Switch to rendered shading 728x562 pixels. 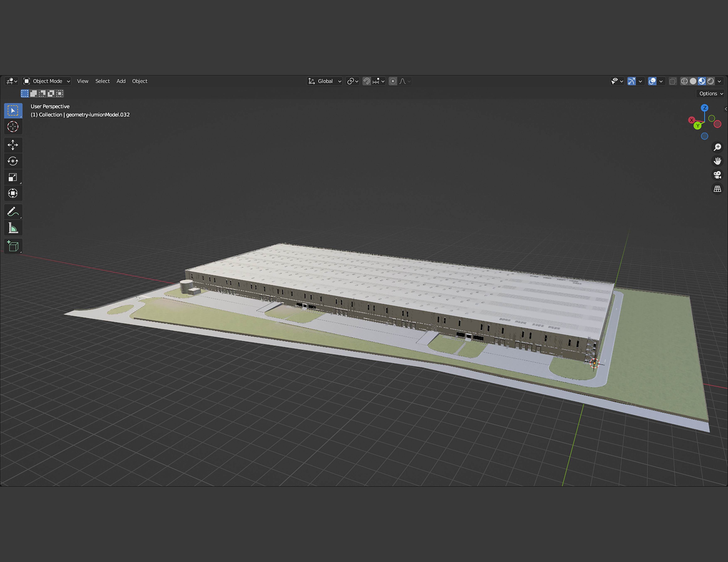click(710, 81)
